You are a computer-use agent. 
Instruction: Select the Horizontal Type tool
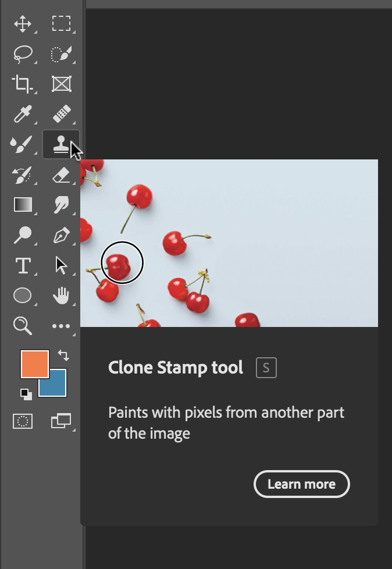[x=23, y=266]
